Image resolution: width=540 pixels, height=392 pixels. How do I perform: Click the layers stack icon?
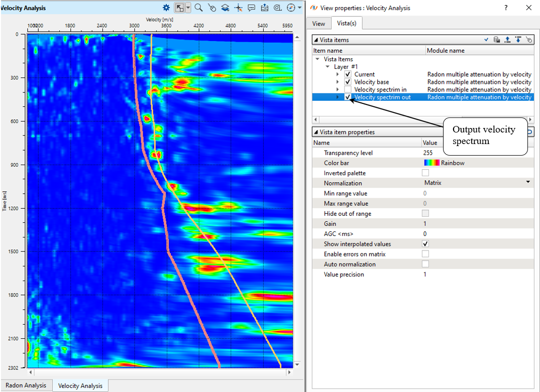pyautogui.click(x=225, y=8)
